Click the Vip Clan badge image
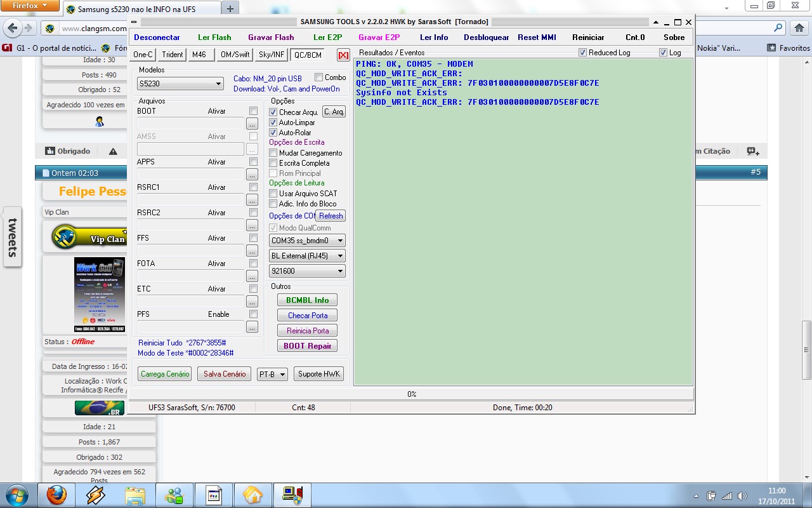This screenshot has height=508, width=812. click(x=88, y=238)
